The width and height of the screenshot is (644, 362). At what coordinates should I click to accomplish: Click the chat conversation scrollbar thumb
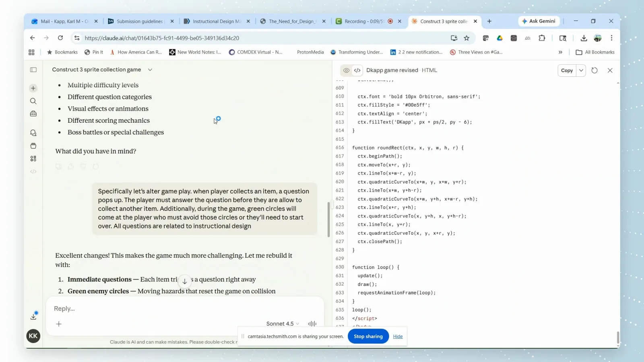[328, 220]
